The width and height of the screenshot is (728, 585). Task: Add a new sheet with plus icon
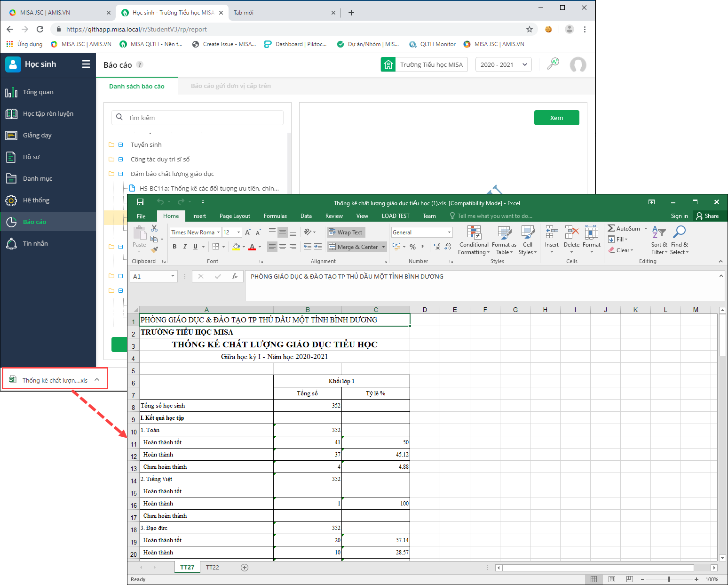pos(245,568)
